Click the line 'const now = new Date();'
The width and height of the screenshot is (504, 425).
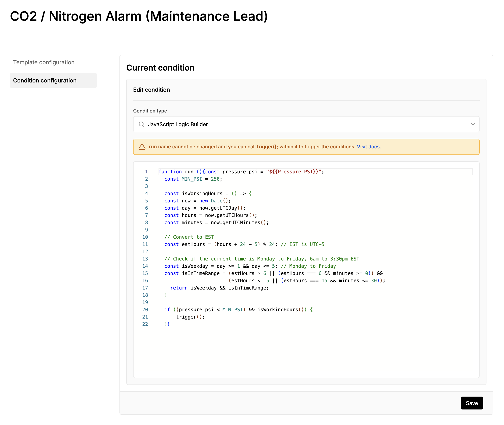(198, 201)
